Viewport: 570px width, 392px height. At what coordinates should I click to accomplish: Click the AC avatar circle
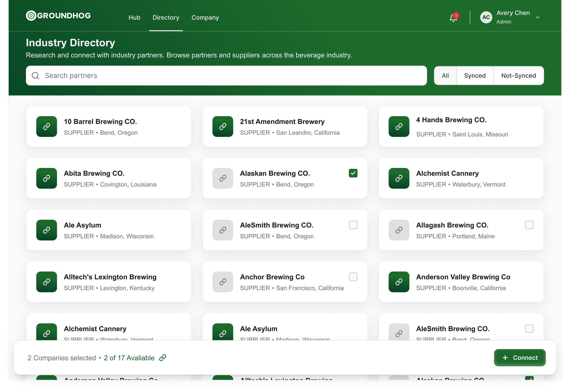(486, 17)
